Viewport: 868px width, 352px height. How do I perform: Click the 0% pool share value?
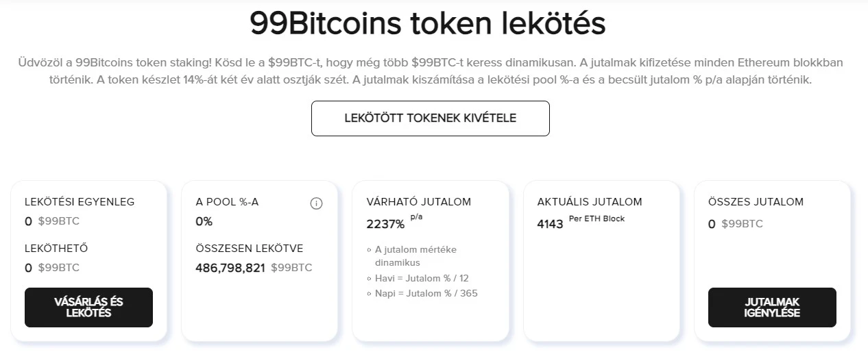(204, 222)
